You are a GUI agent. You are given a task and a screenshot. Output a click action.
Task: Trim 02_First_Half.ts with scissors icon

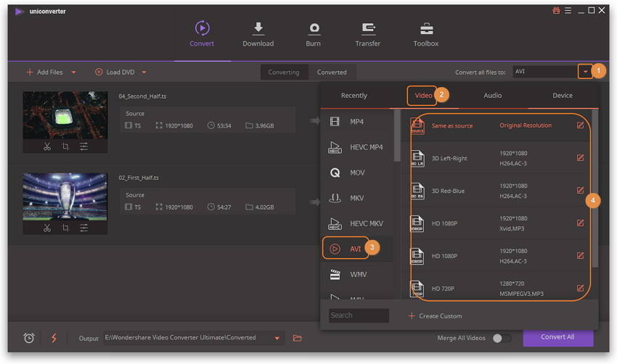(47, 228)
